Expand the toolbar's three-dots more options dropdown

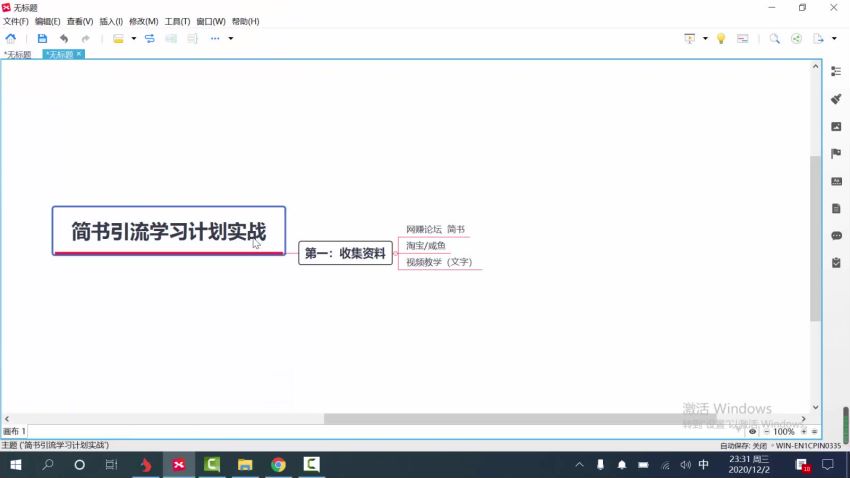click(x=231, y=38)
